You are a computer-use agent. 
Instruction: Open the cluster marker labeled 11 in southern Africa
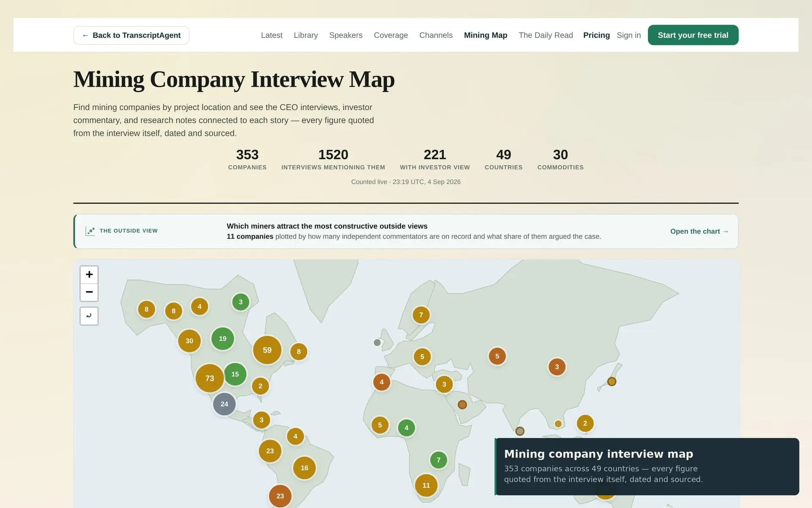coord(426,485)
